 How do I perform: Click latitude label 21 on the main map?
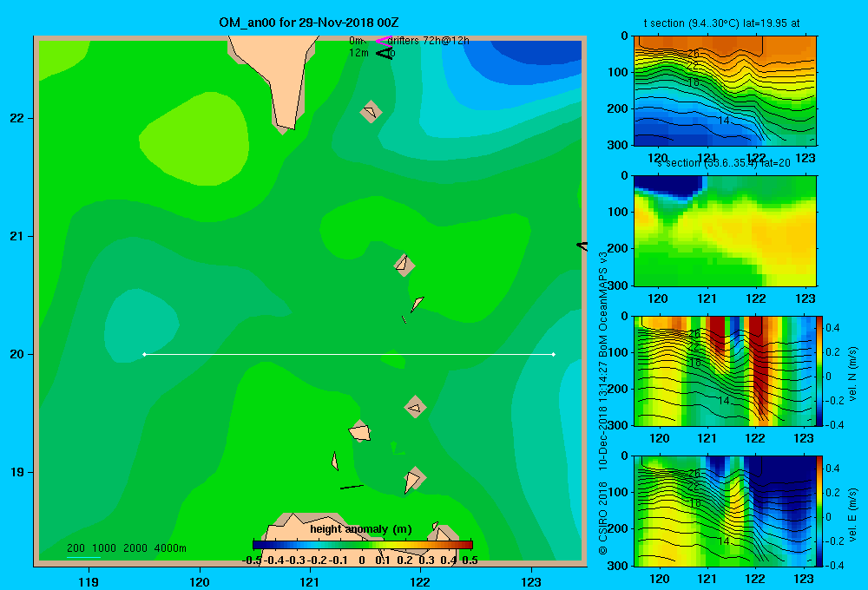pyautogui.click(x=17, y=236)
